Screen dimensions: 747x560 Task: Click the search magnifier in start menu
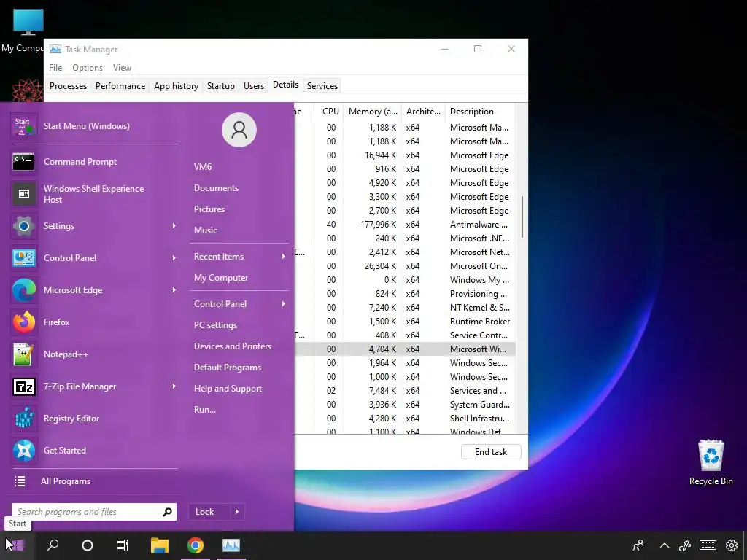167,512
